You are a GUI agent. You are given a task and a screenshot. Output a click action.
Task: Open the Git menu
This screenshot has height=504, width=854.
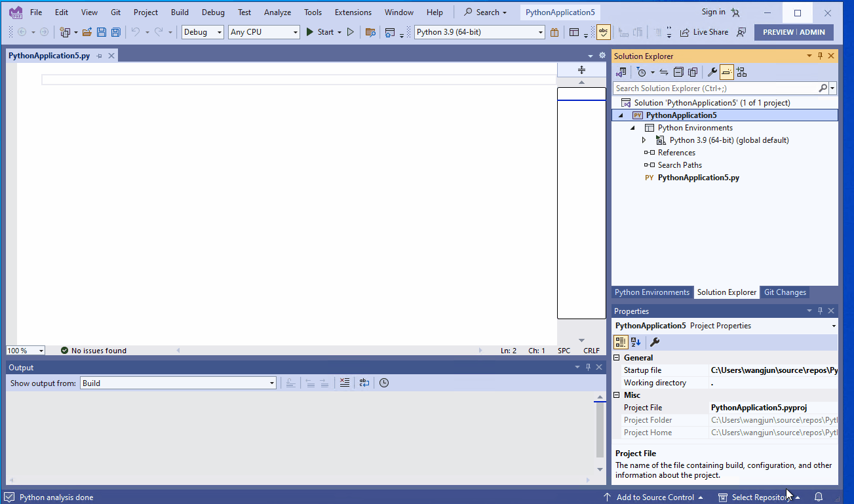click(115, 11)
